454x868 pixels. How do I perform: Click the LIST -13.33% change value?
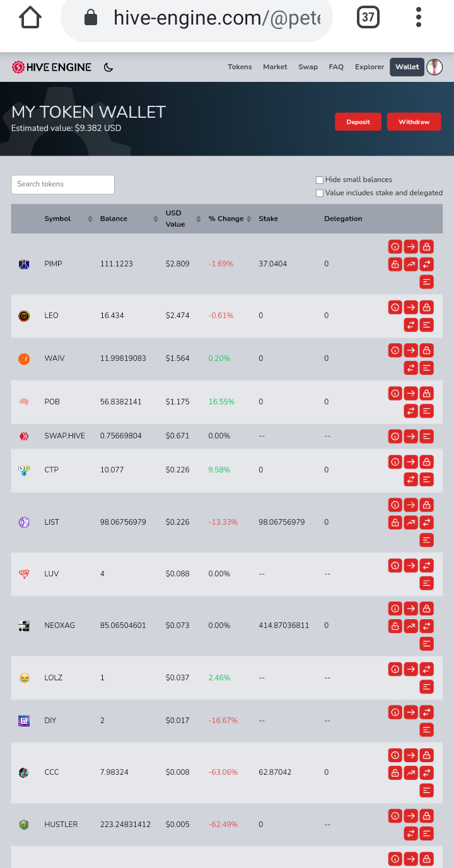tap(223, 522)
